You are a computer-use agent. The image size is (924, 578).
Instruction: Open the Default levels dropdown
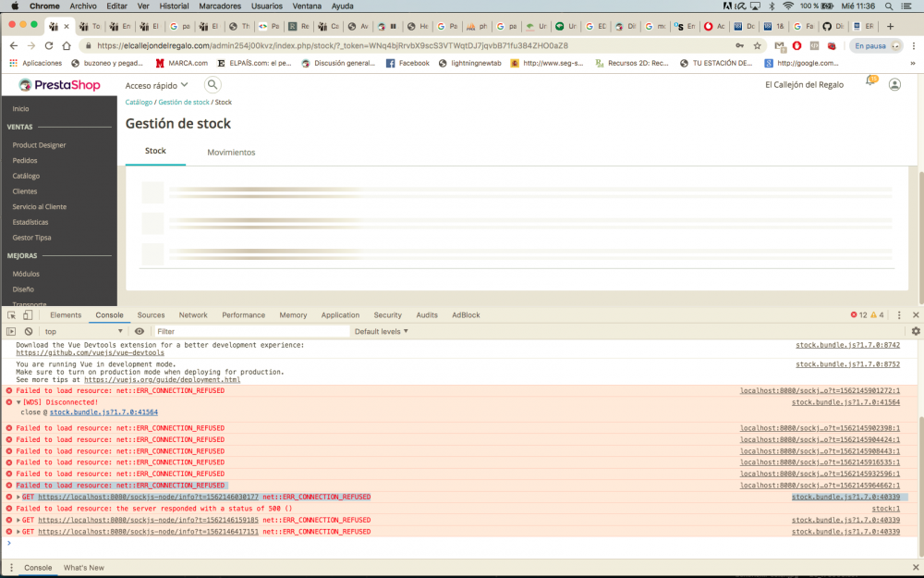(x=382, y=331)
